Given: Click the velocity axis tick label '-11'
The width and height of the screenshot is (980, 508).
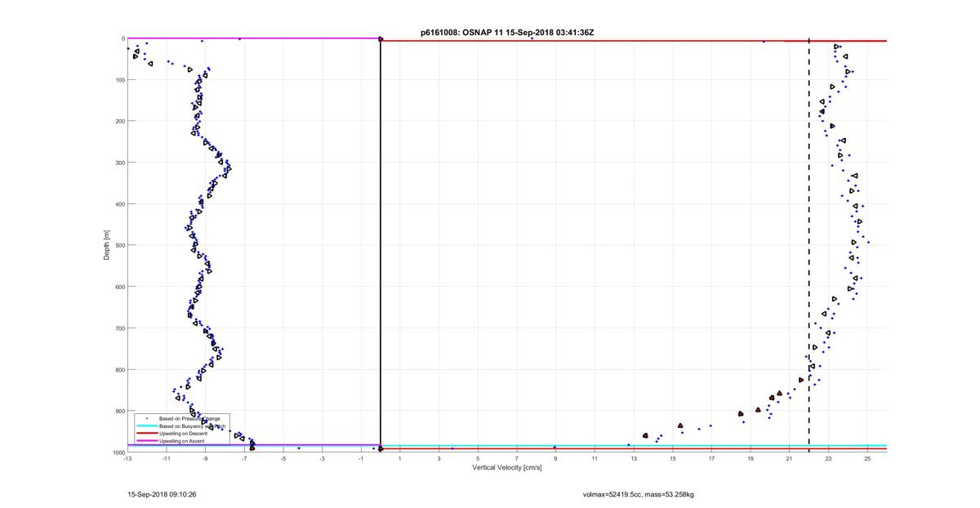Looking at the screenshot, I should 167,459.
